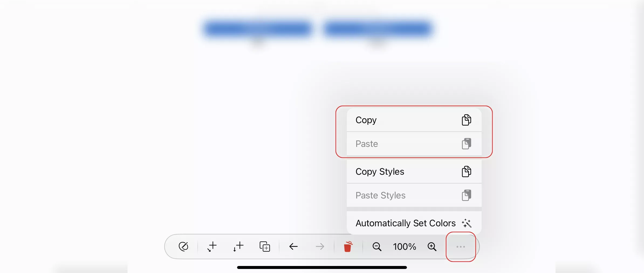This screenshot has height=273, width=644.
Task: Duplicate the node with the duplicate-plus icon
Action: click(265, 247)
